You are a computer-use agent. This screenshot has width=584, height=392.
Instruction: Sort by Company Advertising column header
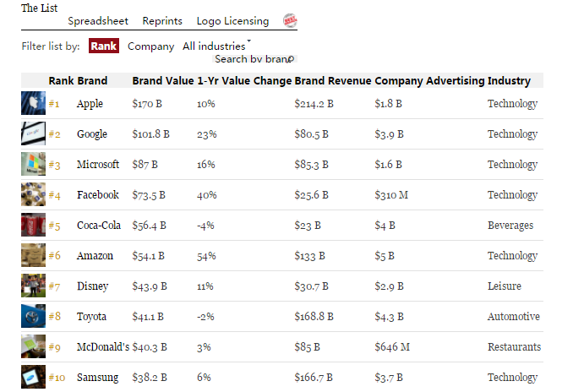[429, 81]
